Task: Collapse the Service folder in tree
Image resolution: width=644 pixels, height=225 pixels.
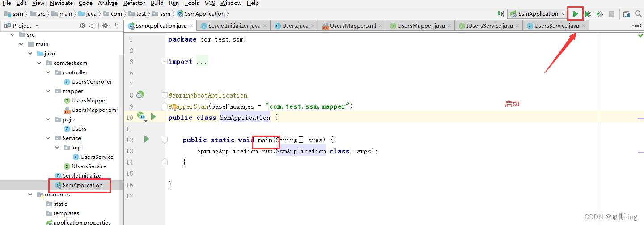Action: (48, 138)
